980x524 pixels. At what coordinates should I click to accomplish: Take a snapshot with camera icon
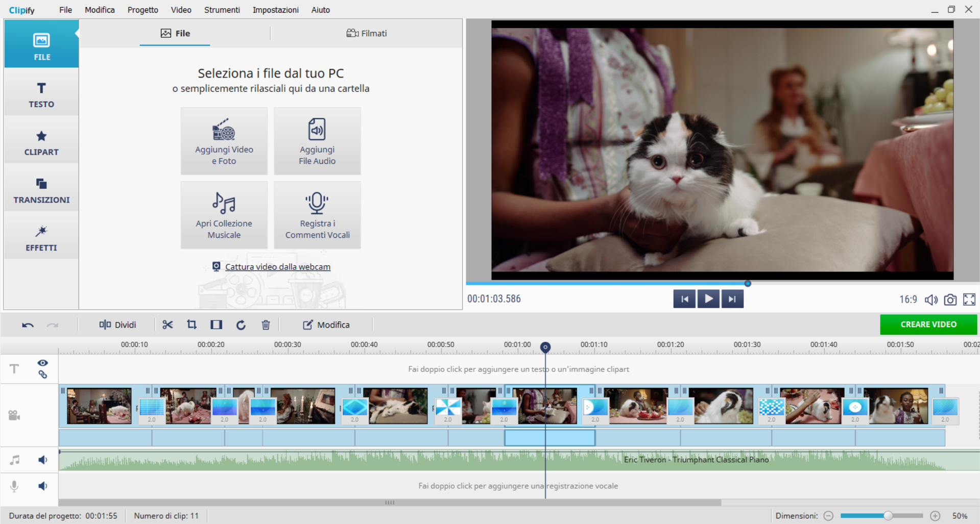coord(950,300)
